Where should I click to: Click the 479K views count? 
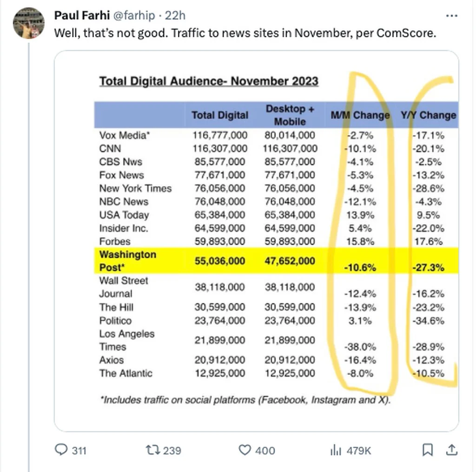(359, 450)
